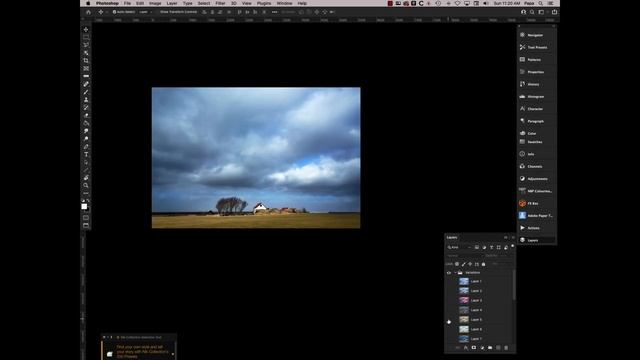Click the Share icon at top right
The width and height of the screenshot is (640, 360).
pos(554,12)
